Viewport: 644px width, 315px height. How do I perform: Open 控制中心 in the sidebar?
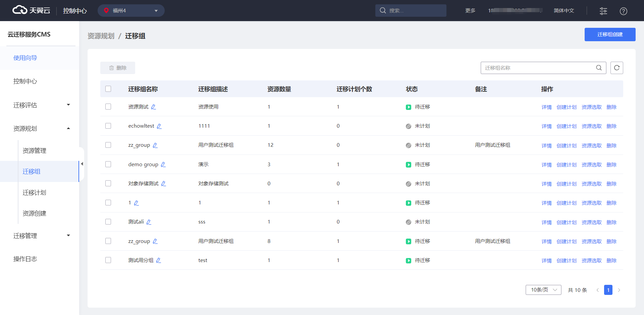tap(40, 81)
